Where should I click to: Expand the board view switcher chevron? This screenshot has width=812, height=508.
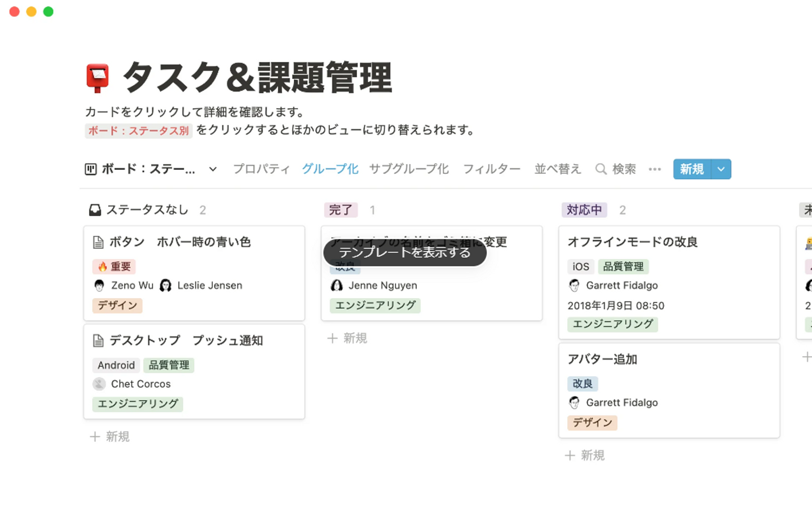click(x=213, y=169)
